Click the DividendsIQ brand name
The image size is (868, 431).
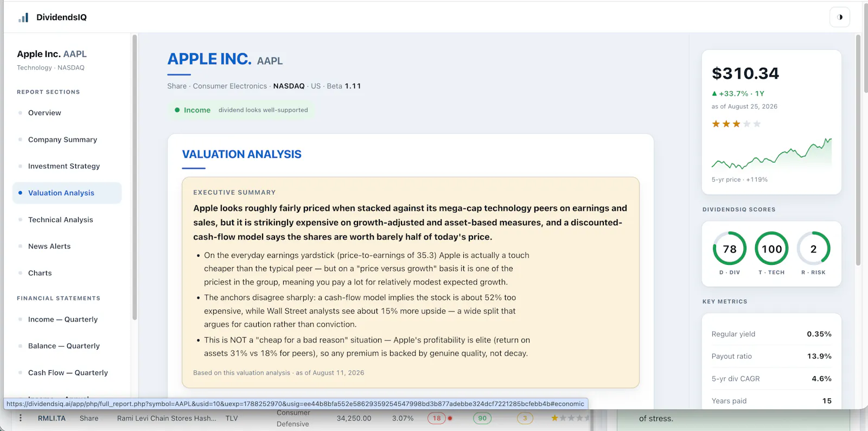click(61, 17)
